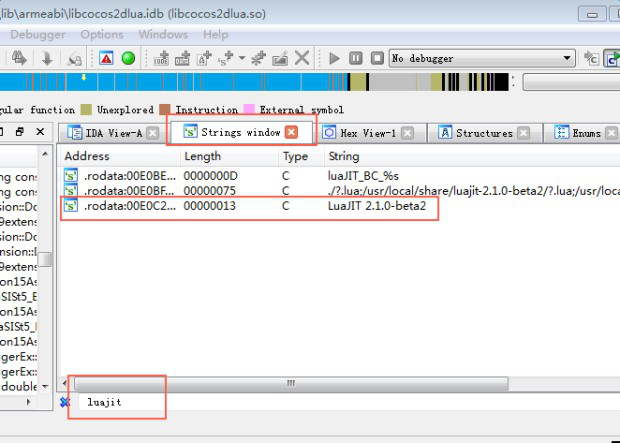
Task: Click the asterisk array icon
Action: pos(258,59)
